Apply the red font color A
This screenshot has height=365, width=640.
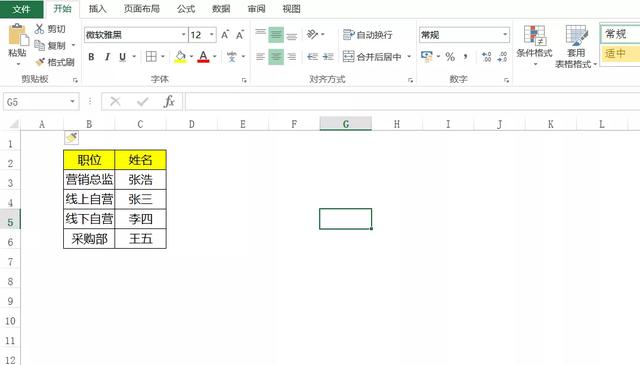tap(203, 56)
